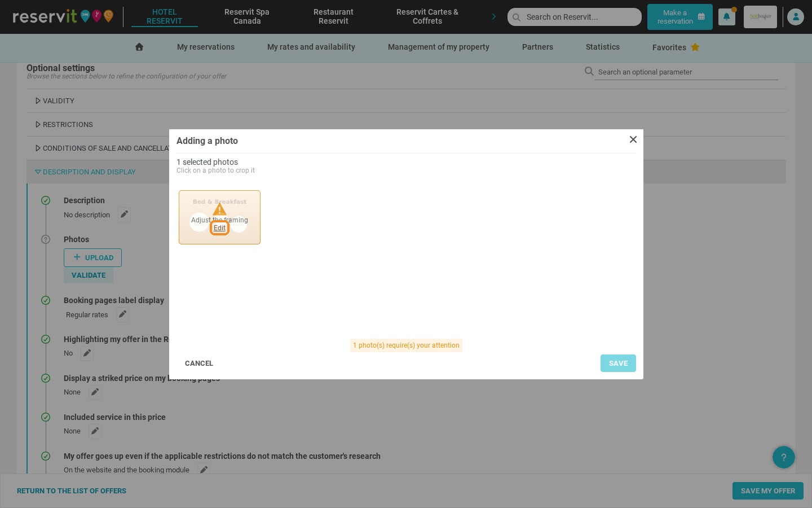The image size is (812, 508).
Task: Expand Conditions of Sale and Cancellation section
Action: [102, 148]
